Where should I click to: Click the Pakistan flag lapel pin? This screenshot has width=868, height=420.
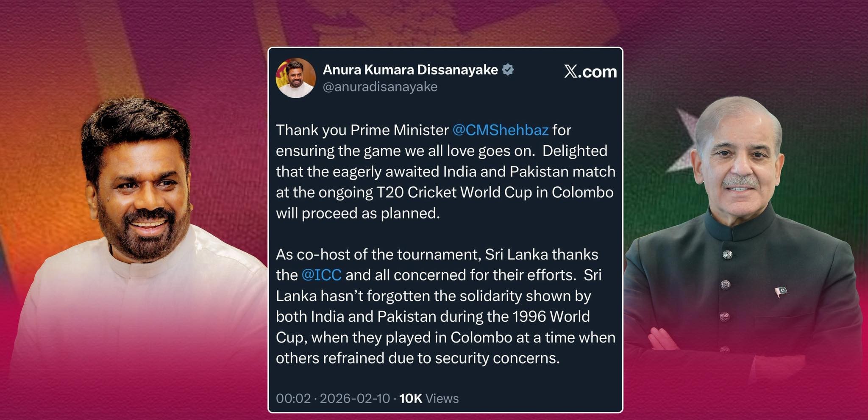pos(781,291)
